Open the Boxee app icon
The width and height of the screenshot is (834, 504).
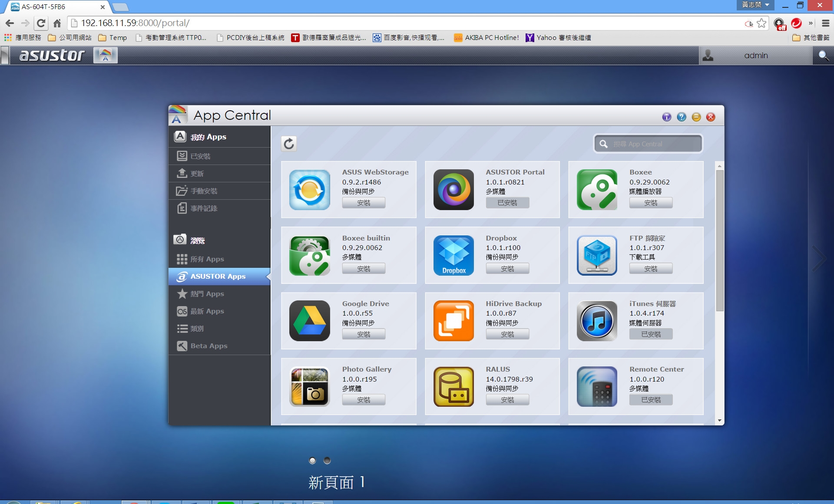[597, 190]
